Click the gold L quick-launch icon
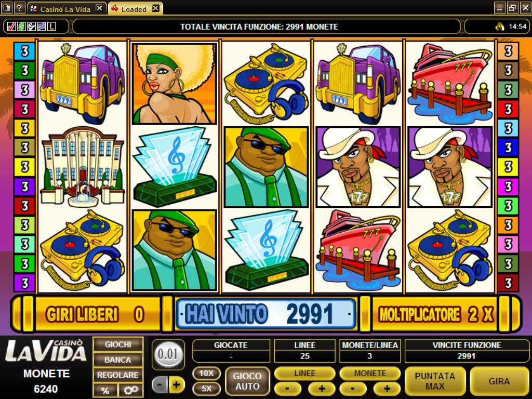Image resolution: width=532 pixels, height=399 pixels. click(x=51, y=26)
